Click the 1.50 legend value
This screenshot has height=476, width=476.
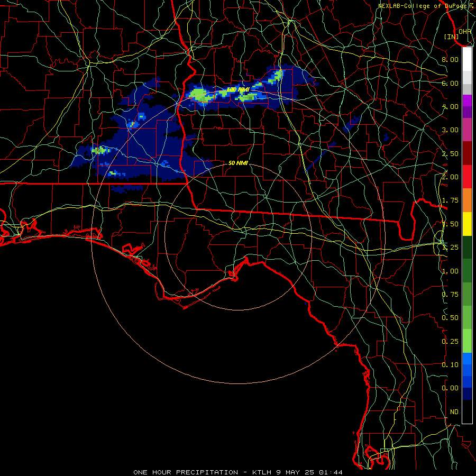point(450,224)
